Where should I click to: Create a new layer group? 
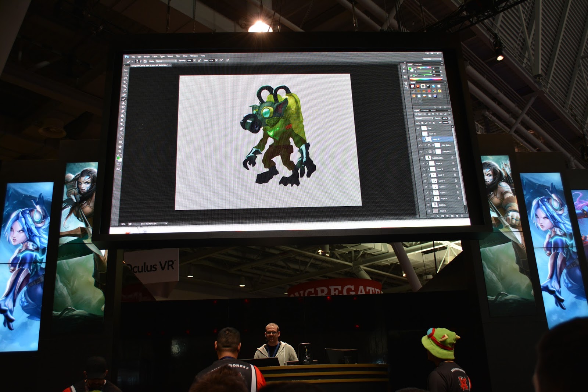pos(452,216)
